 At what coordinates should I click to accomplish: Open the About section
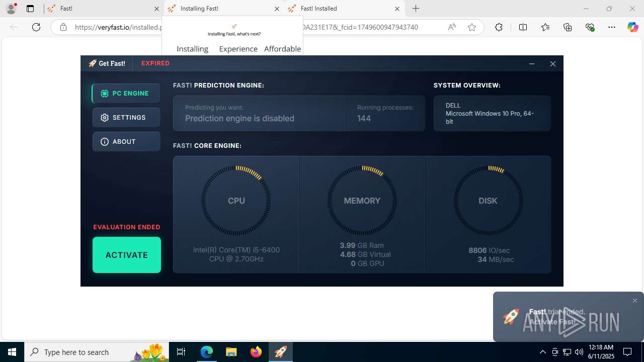[126, 142]
